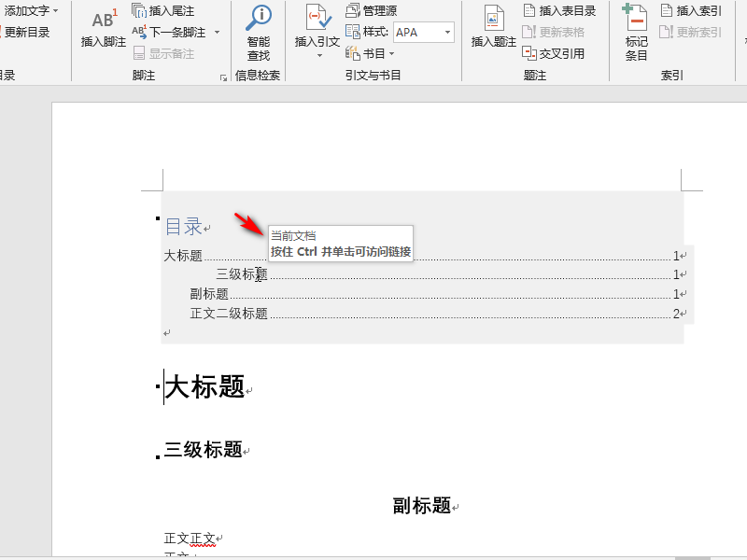Click Insert Endnote (插入尾注)

click(162, 10)
